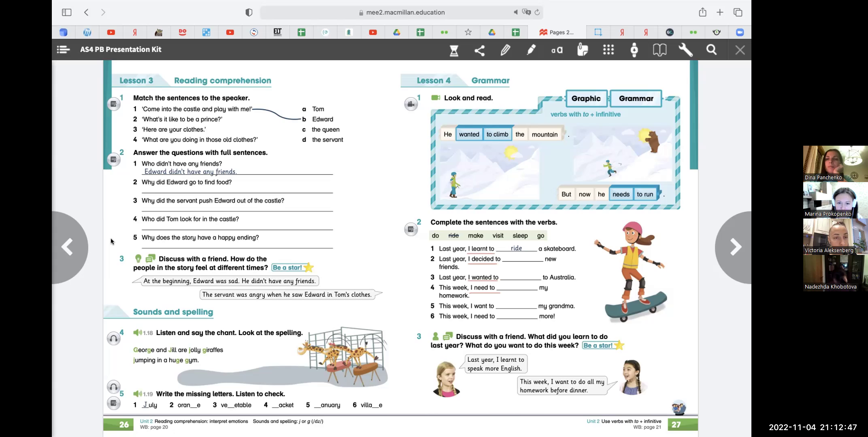
Task: Toggle the Safari sidebar button
Action: click(66, 12)
